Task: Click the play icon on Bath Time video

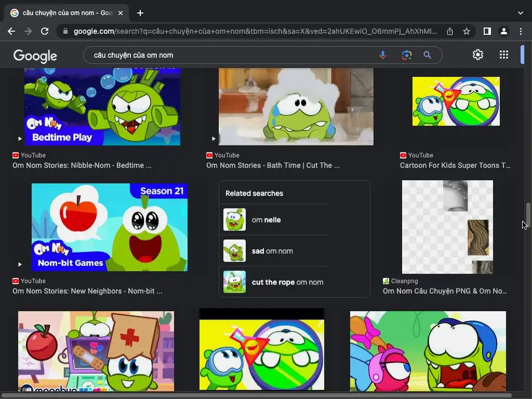Action: pos(214,138)
